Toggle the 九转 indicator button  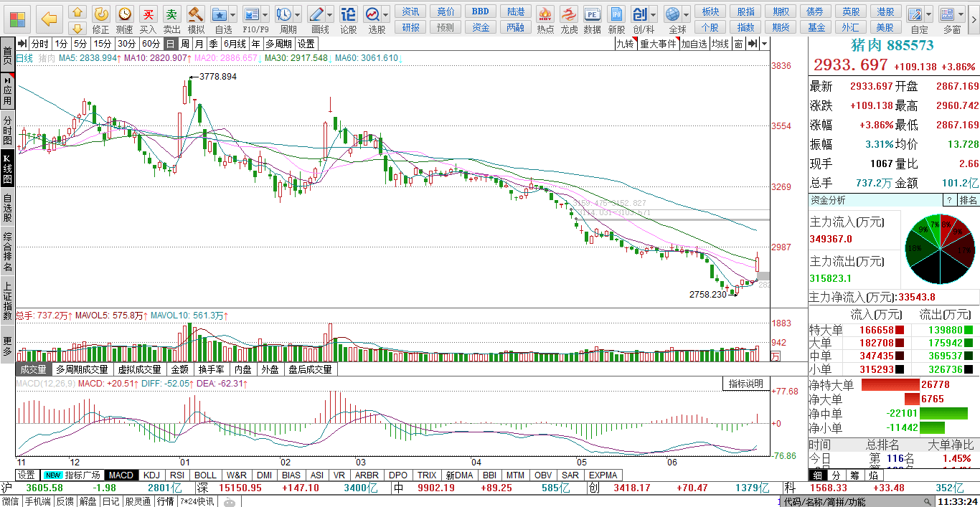(x=625, y=44)
